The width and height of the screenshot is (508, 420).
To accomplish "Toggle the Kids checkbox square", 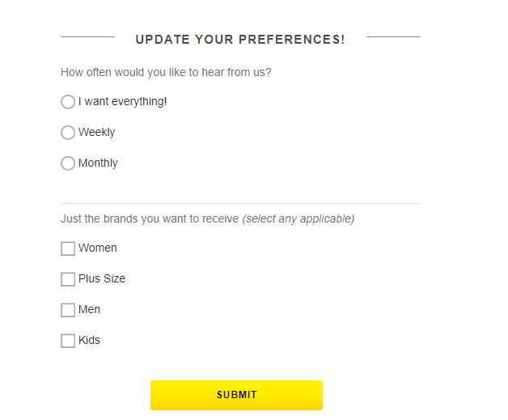I will tap(68, 341).
